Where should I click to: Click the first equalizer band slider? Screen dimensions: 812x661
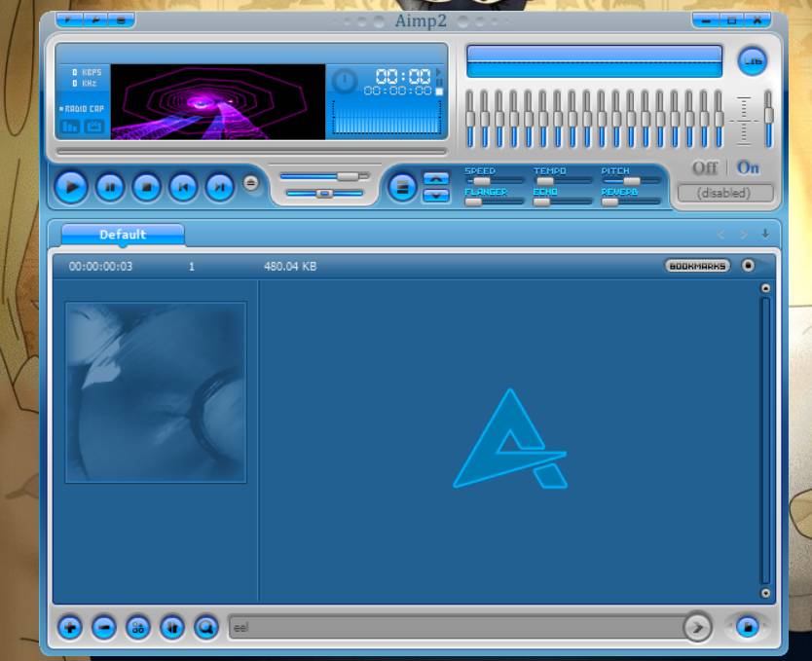(469, 119)
